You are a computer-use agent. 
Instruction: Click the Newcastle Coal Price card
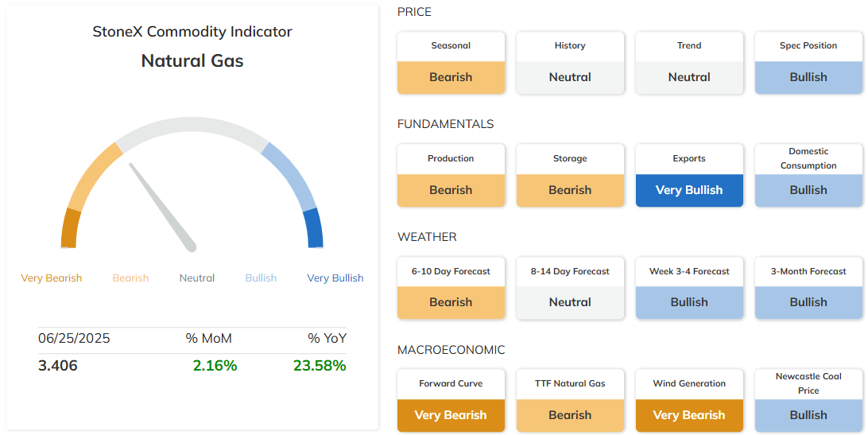[x=808, y=401]
